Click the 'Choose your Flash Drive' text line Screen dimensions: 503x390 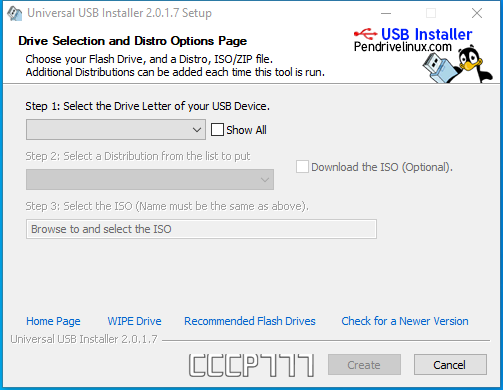point(149,59)
